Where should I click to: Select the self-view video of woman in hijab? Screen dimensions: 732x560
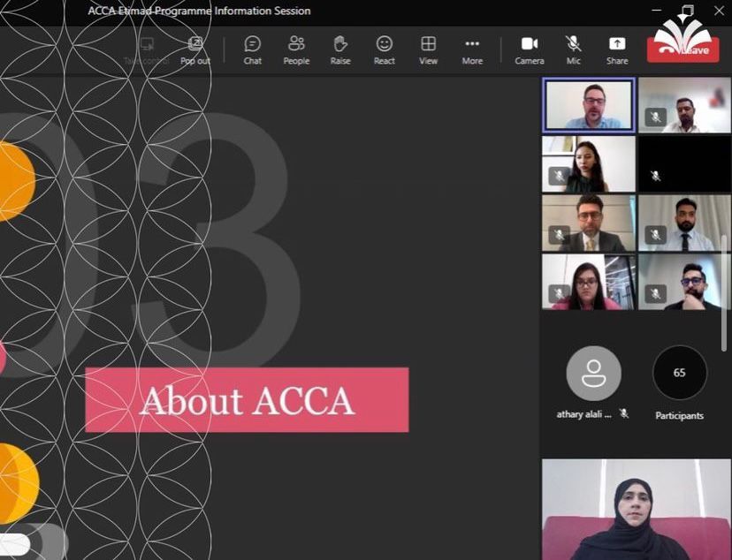point(636,509)
